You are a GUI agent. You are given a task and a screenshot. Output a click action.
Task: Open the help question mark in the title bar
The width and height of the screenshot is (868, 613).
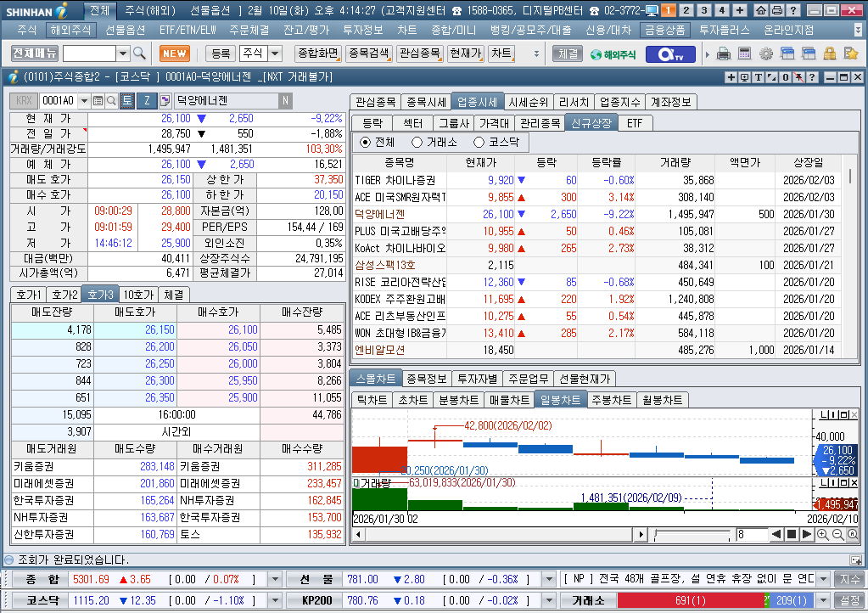coord(792,10)
